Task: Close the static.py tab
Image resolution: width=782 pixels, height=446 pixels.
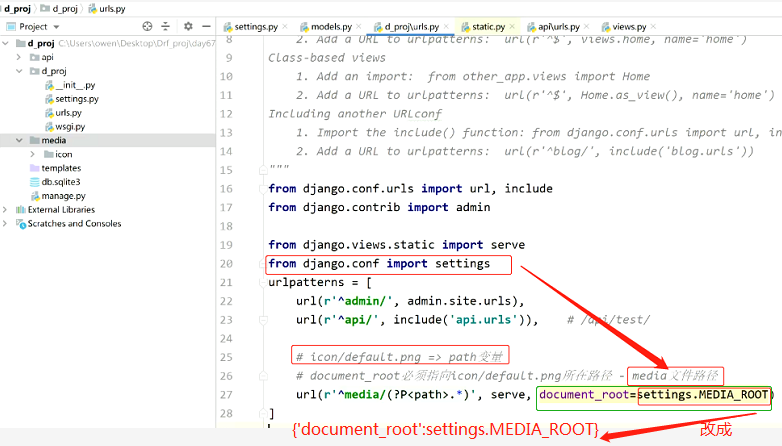Action: 512,26
